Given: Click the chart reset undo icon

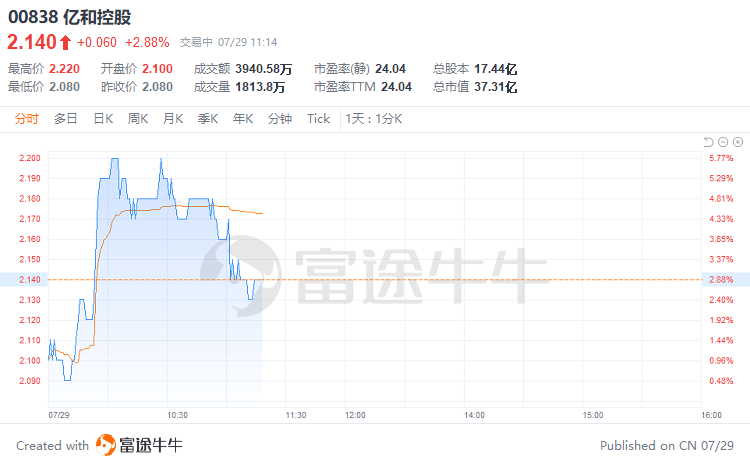Looking at the screenshot, I should (x=709, y=142).
